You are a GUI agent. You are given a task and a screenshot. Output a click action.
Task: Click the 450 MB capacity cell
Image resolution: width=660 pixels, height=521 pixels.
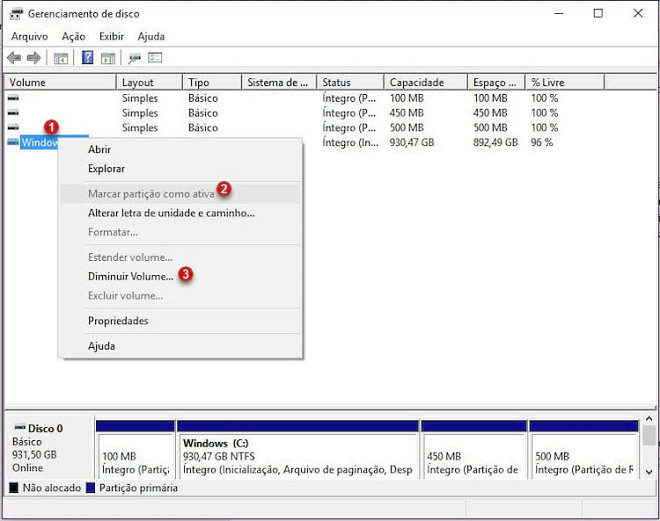point(407,113)
